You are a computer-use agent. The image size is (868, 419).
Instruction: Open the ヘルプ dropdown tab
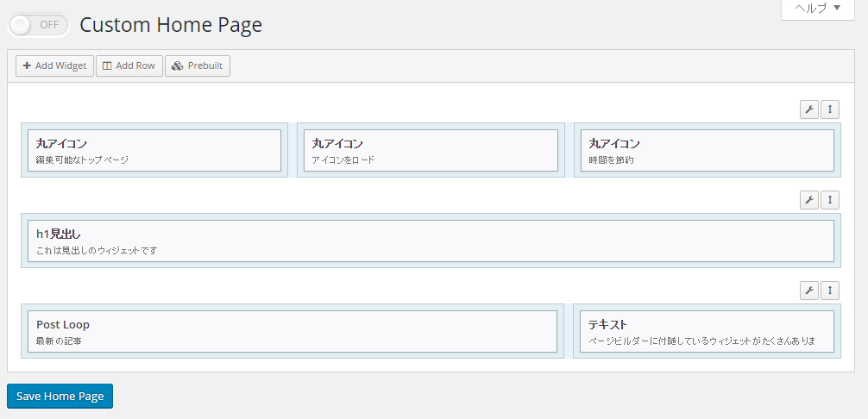tap(818, 9)
